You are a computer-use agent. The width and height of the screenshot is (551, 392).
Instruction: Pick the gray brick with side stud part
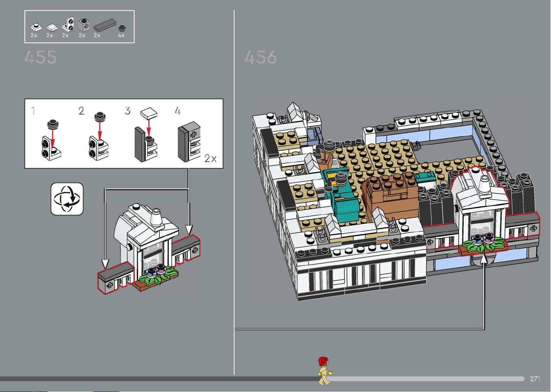point(85,25)
